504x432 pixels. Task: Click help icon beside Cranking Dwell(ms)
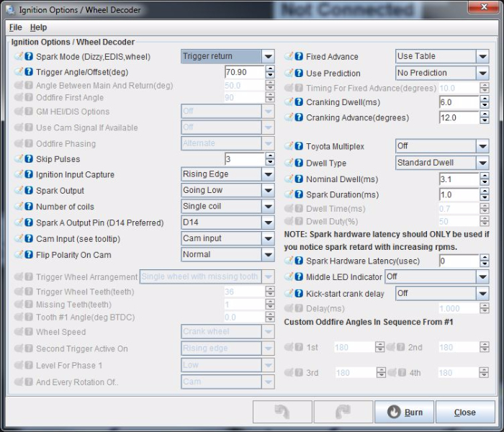click(299, 102)
